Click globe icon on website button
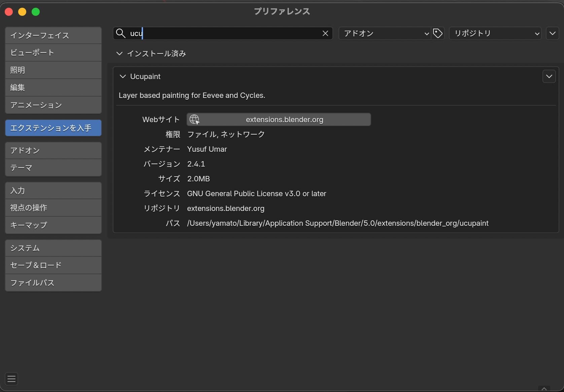This screenshot has width=564, height=392. pyautogui.click(x=195, y=119)
